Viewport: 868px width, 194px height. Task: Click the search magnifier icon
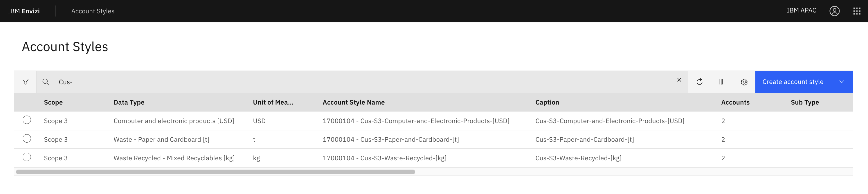click(46, 82)
